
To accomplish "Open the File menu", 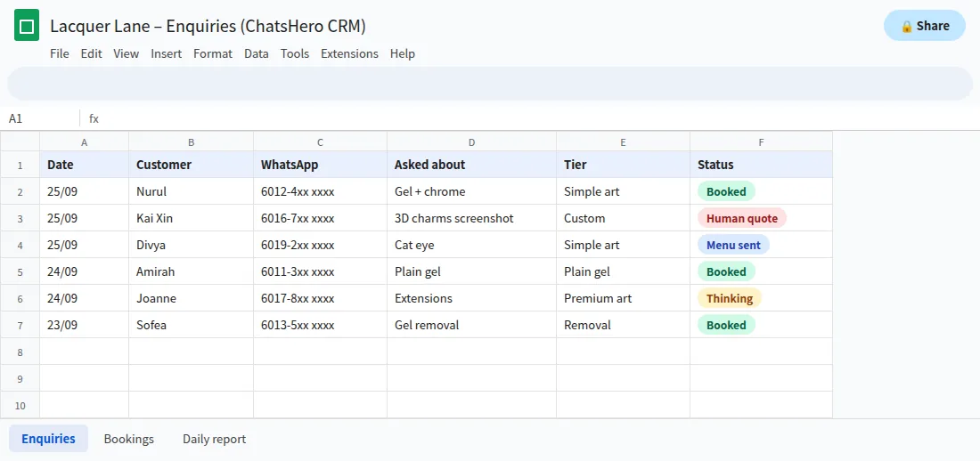I will click(x=60, y=53).
